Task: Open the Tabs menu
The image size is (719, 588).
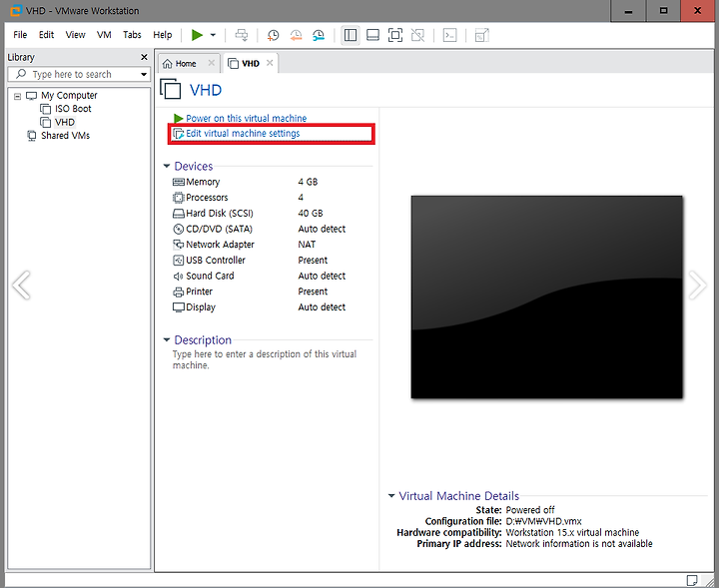Action: (132, 35)
